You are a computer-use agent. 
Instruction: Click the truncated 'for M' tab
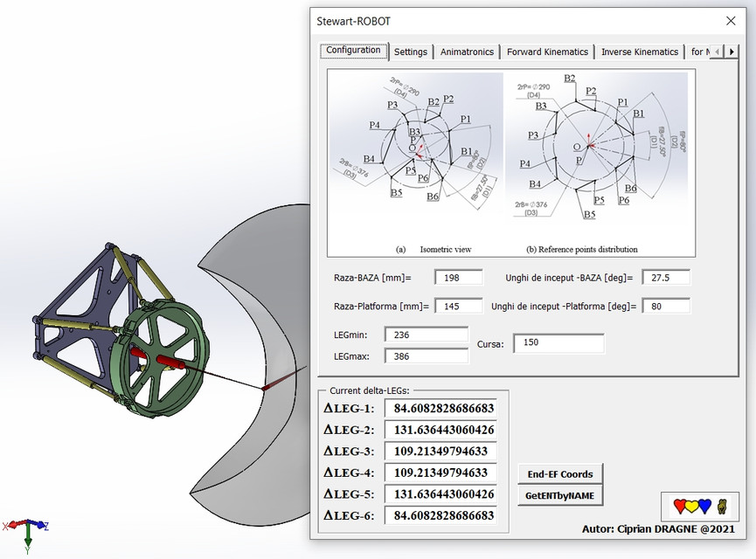[x=700, y=52]
